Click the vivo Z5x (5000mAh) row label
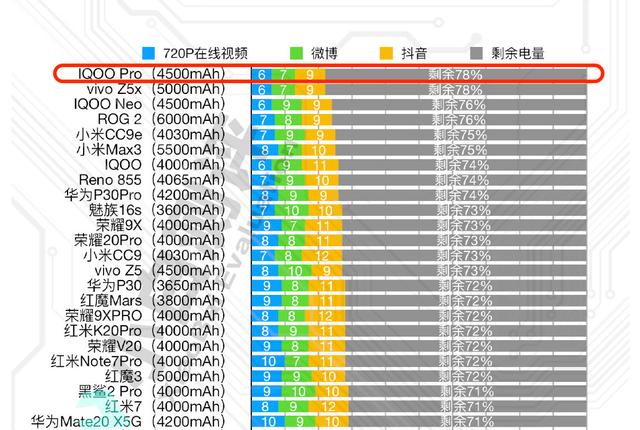This screenshot has height=430, width=640. coord(156,89)
